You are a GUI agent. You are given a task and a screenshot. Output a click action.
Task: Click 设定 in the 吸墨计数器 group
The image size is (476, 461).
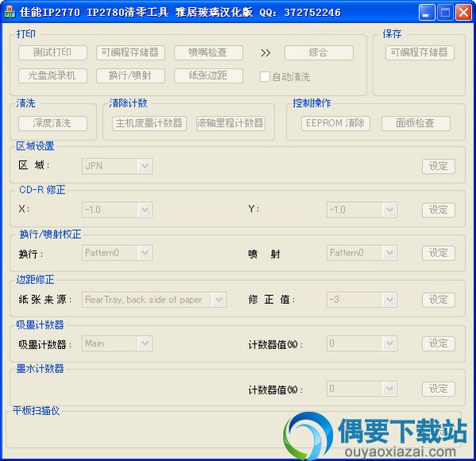pyautogui.click(x=439, y=344)
